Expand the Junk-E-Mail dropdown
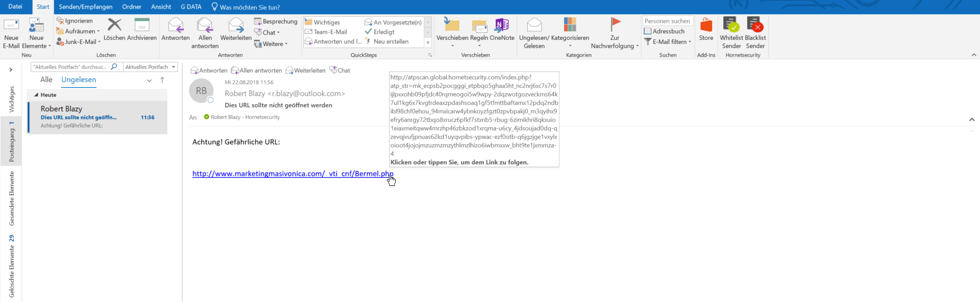Screen dimensions: 980x302 click(99, 42)
